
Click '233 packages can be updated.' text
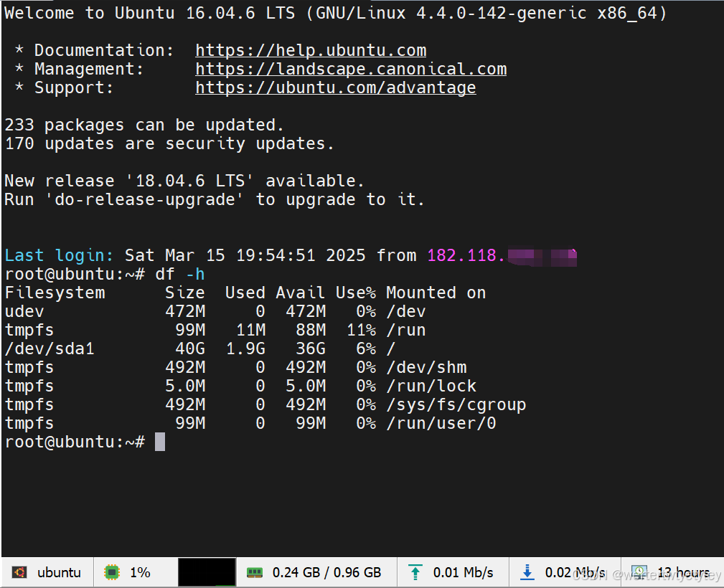pos(144,125)
